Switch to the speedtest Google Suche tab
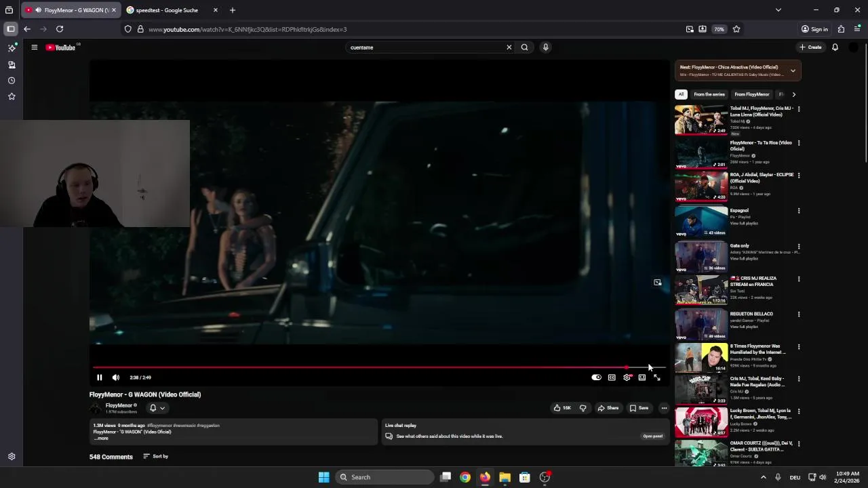Viewport: 868px width, 488px height. click(167, 10)
